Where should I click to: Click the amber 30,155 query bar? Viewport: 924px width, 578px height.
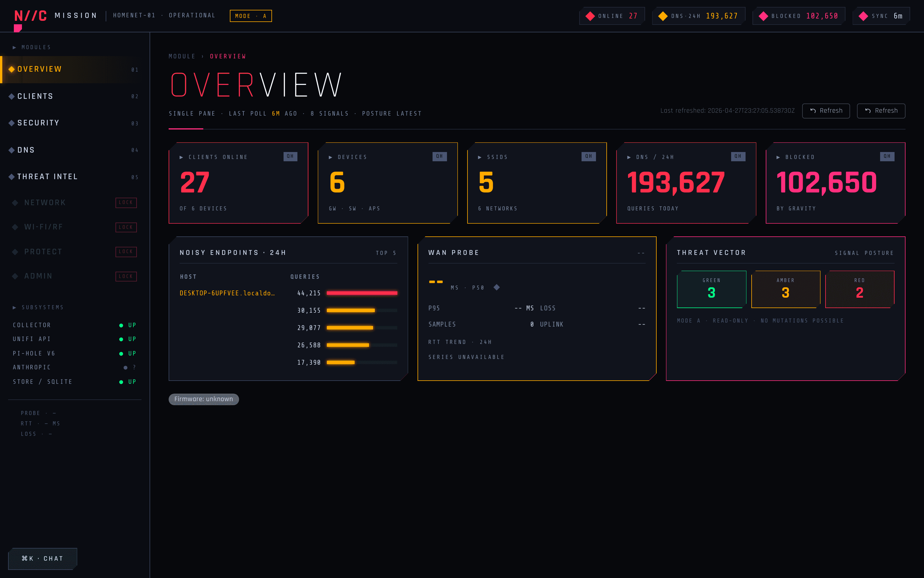(x=351, y=310)
